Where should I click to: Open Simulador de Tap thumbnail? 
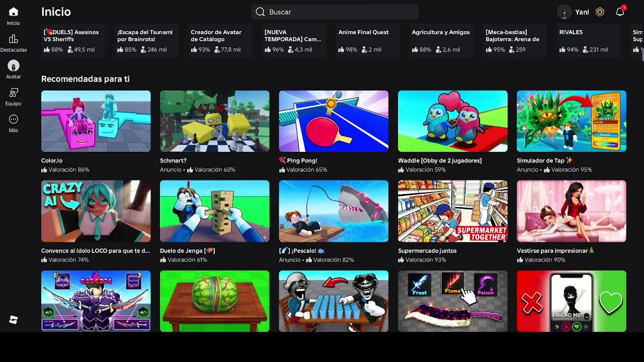pyautogui.click(x=572, y=121)
